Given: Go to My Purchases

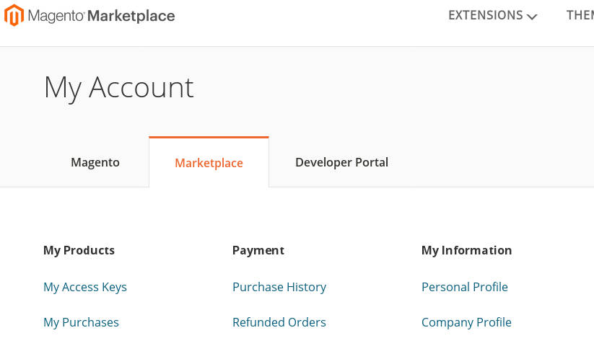Looking at the screenshot, I should (x=81, y=322).
